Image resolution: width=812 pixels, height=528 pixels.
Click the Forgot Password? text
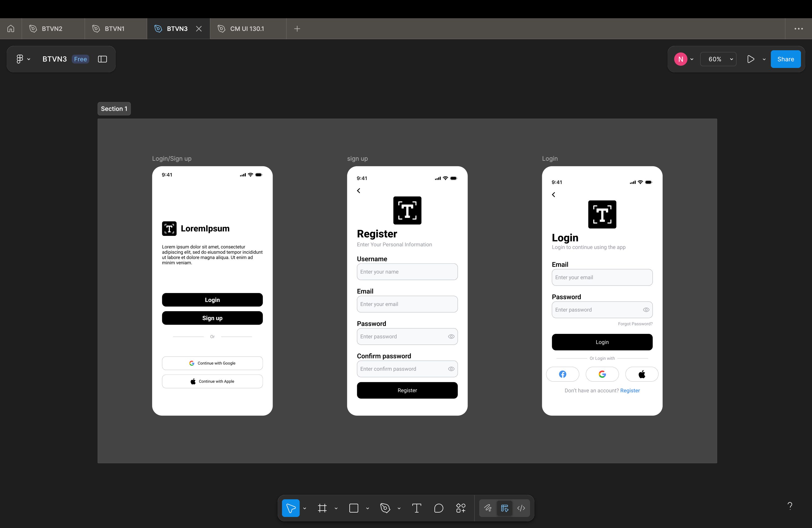[x=635, y=324]
